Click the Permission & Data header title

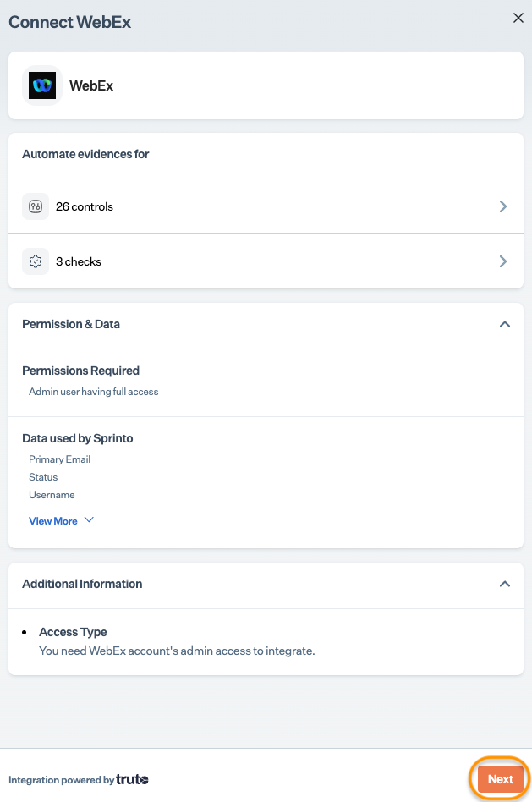pyautogui.click(x=71, y=324)
